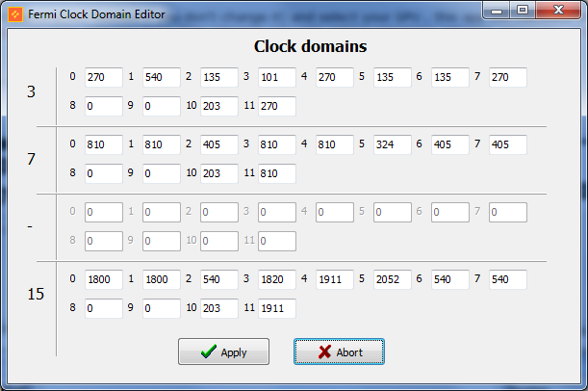Click the group label 15
The height and width of the screenshot is (391, 588).
(36, 294)
